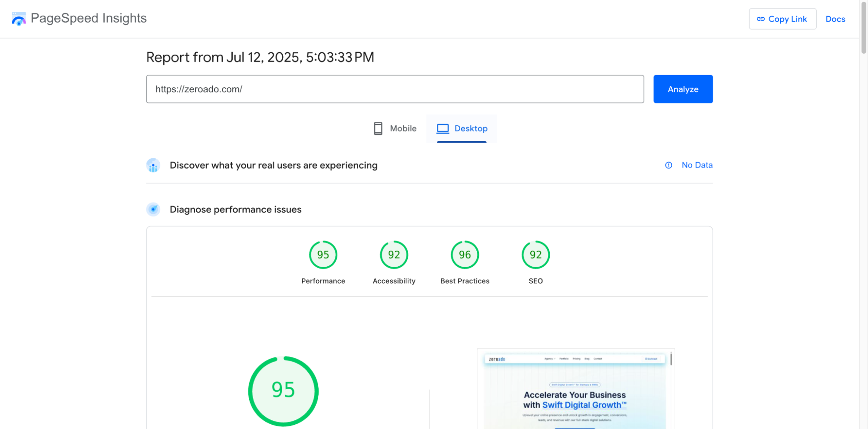Jump to SEO score gauge 92
This screenshot has height=429, width=868.
coord(535,255)
